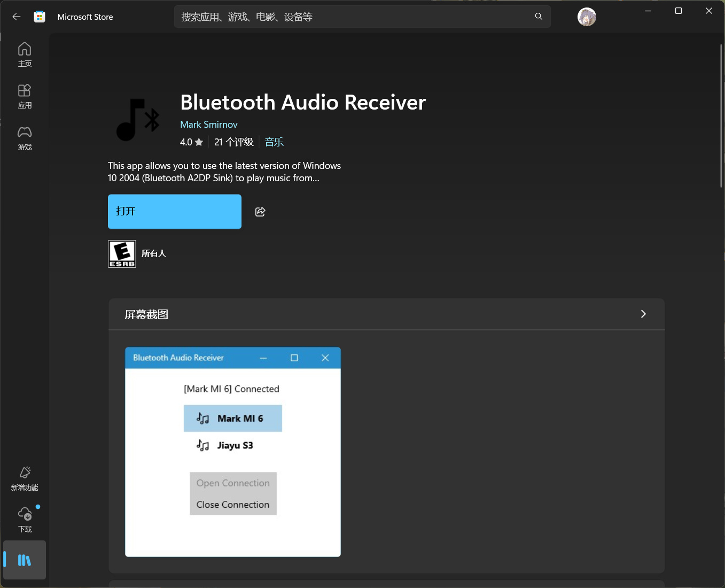Viewport: 725px width, 588px height.
Task: Click the app description text
Action: [x=224, y=172]
